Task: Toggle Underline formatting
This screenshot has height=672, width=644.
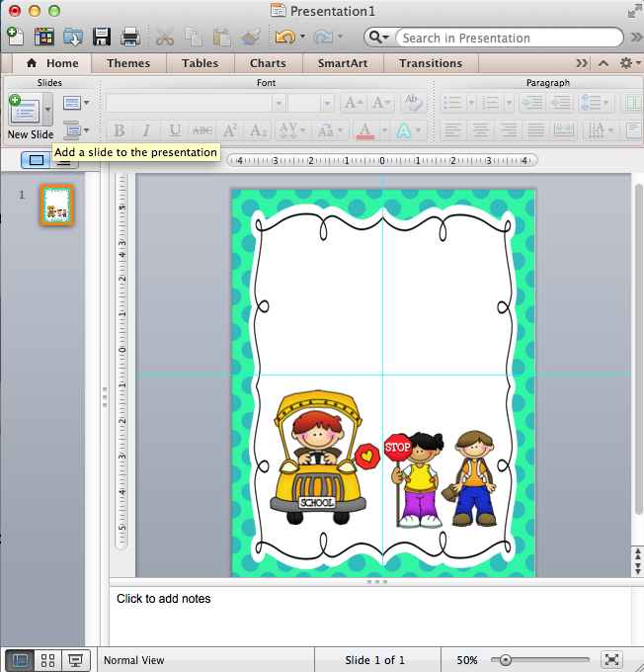Action: pos(175,130)
